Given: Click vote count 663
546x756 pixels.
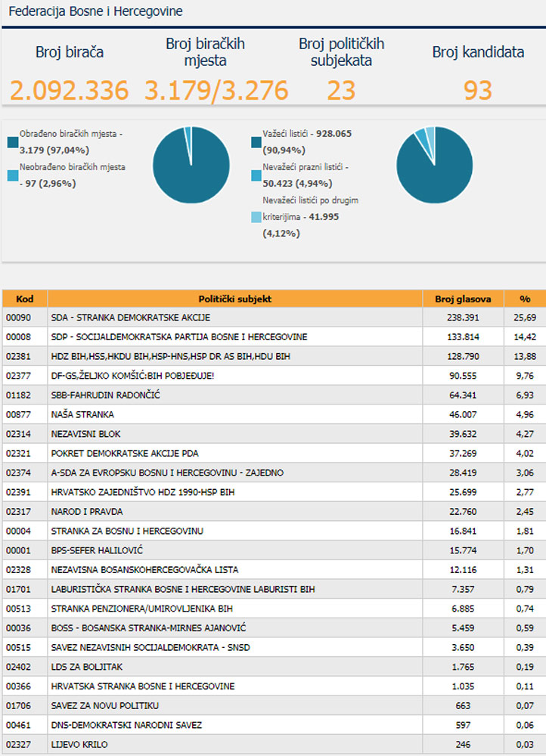Looking at the screenshot, I should coord(463,705).
